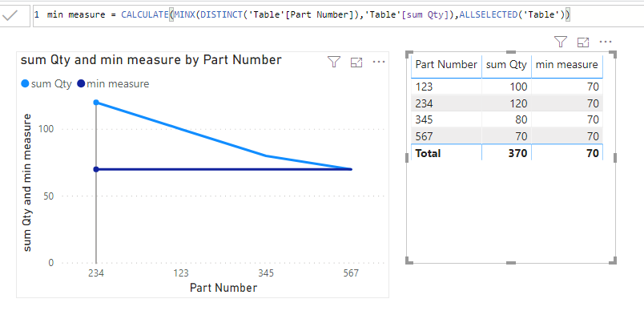This screenshot has width=644, height=311.
Task: Sort by the sum Qty column header
Action: pyautogui.click(x=506, y=64)
